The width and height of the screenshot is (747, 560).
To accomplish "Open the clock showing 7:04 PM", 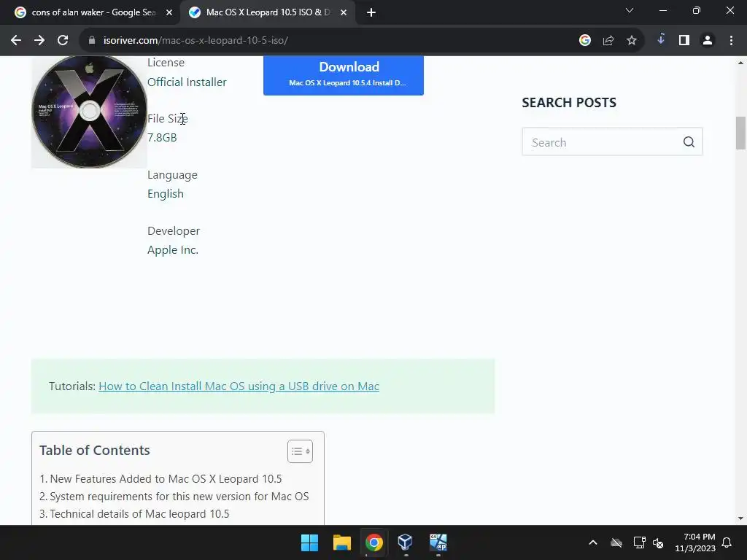I will [x=695, y=542].
